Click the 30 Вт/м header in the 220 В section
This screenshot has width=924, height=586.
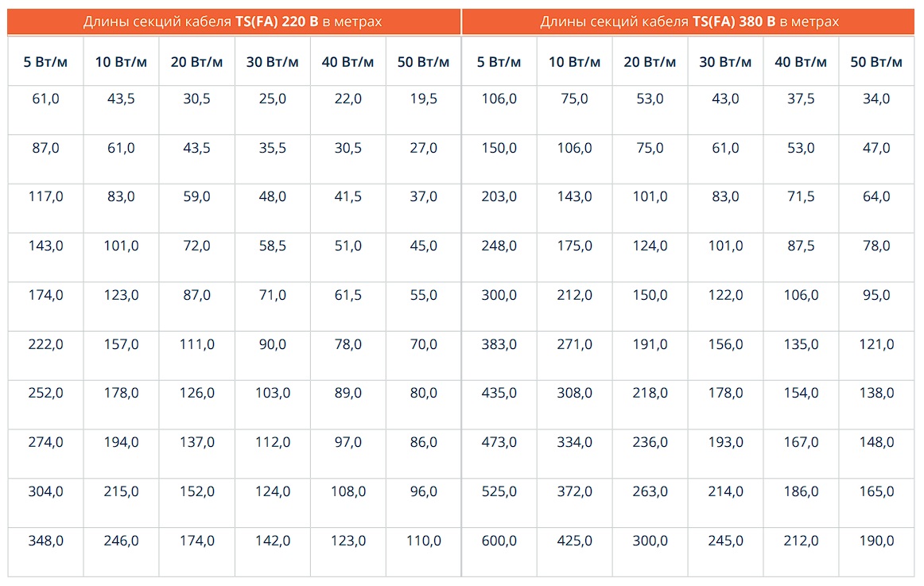(272, 61)
